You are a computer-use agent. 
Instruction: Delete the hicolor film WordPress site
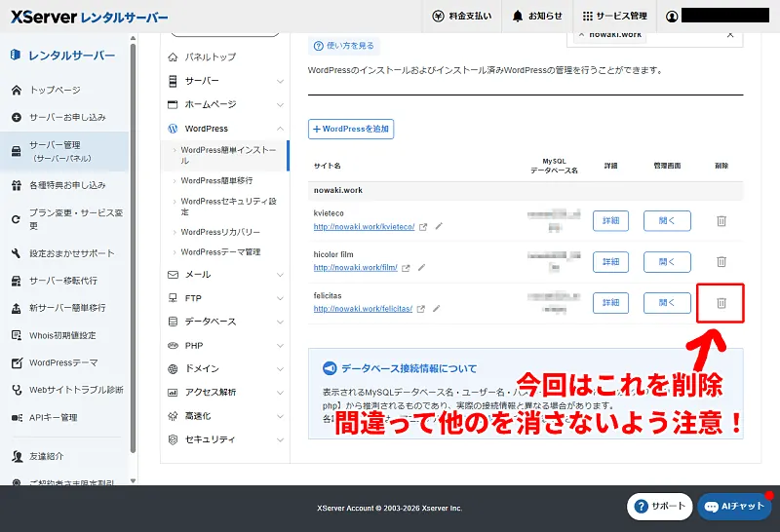[721, 261]
